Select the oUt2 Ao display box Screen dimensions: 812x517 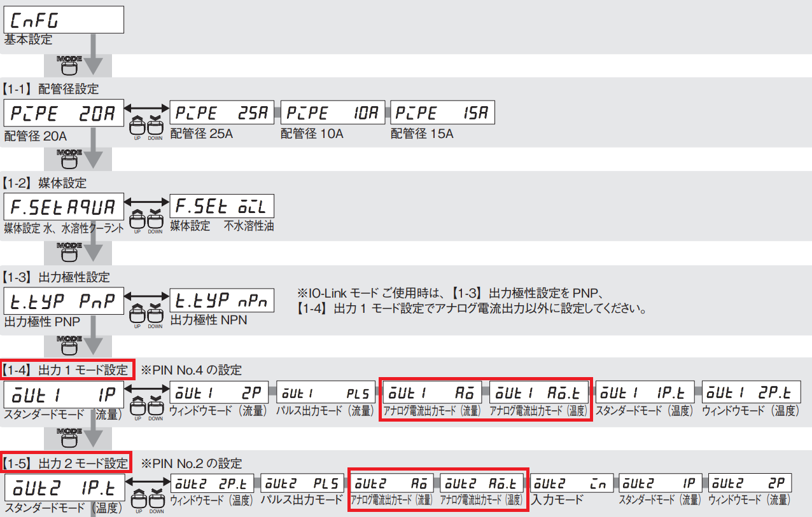(x=393, y=482)
